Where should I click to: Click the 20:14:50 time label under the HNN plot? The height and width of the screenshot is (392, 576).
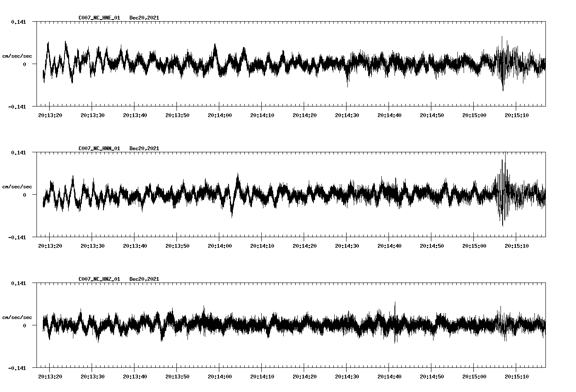tap(432, 246)
